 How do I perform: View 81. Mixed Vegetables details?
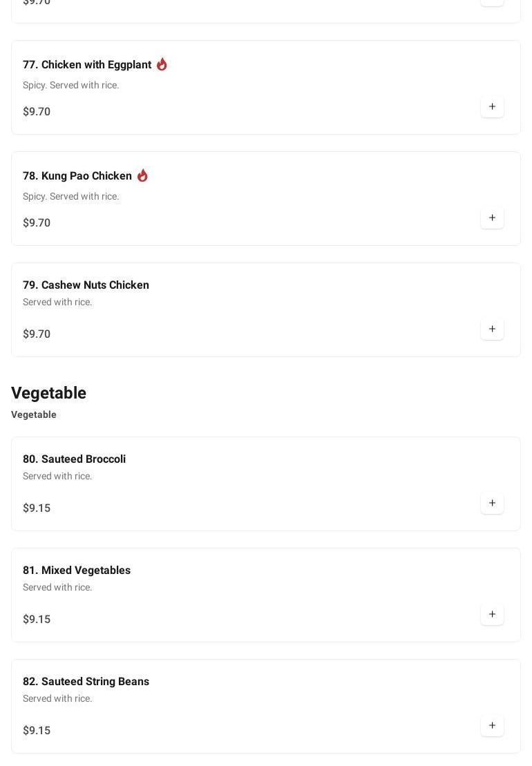(77, 571)
